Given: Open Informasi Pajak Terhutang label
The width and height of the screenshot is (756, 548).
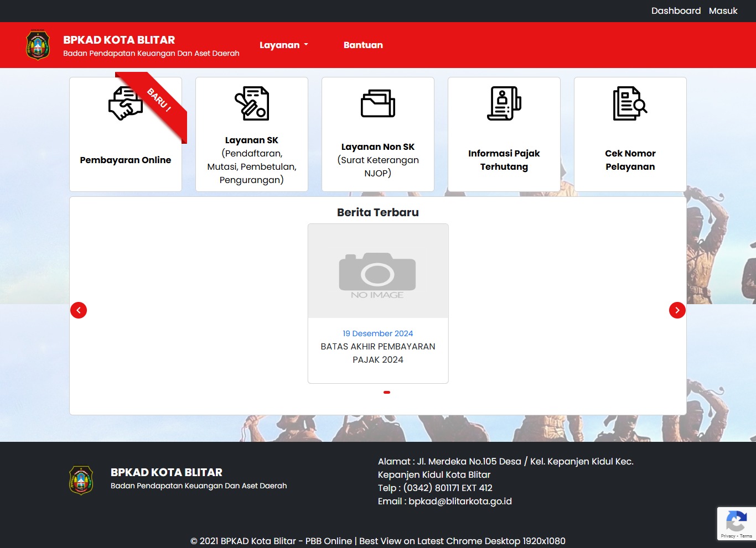Looking at the screenshot, I should (504, 160).
